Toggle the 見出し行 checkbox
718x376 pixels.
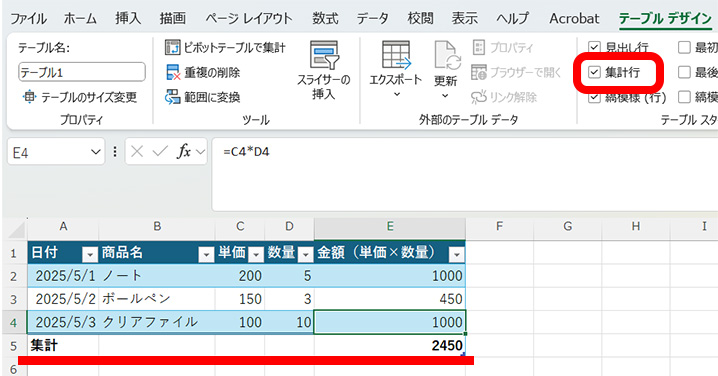tap(594, 47)
